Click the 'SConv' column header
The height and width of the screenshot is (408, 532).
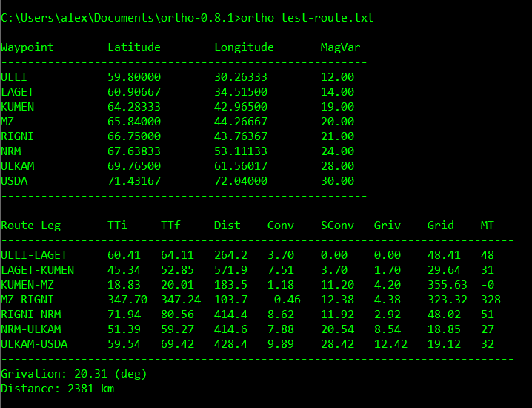tap(337, 226)
